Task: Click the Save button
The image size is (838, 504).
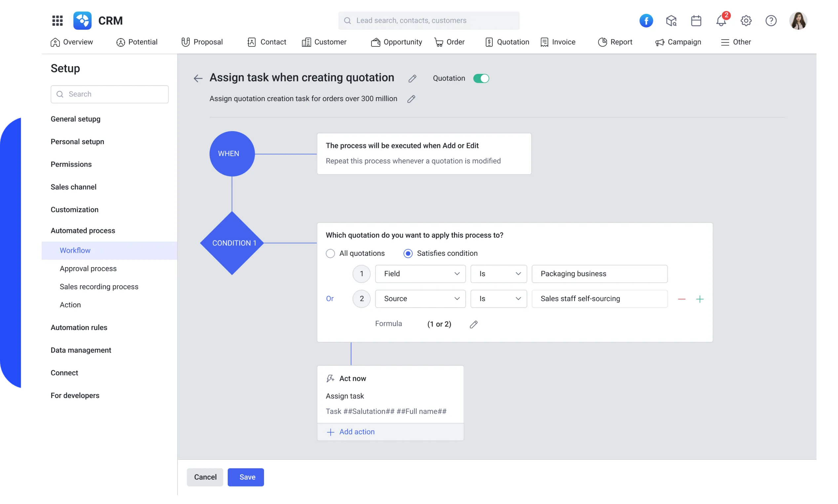Action: pos(246,477)
